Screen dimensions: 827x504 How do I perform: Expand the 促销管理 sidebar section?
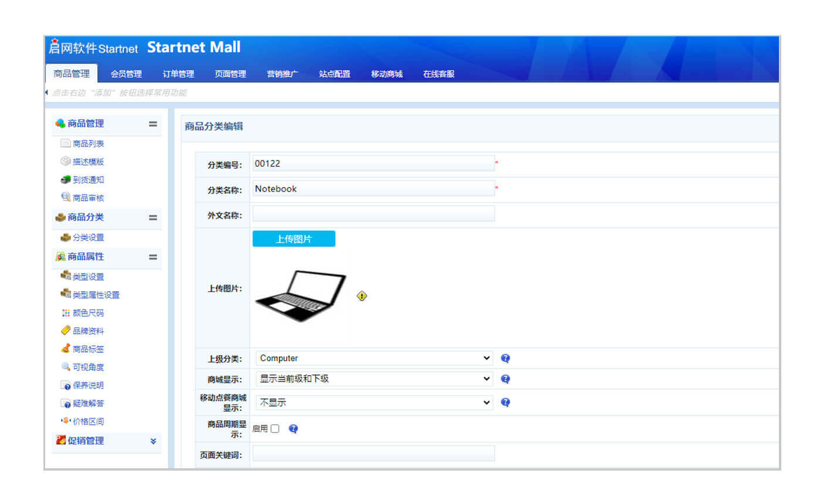coord(152,441)
